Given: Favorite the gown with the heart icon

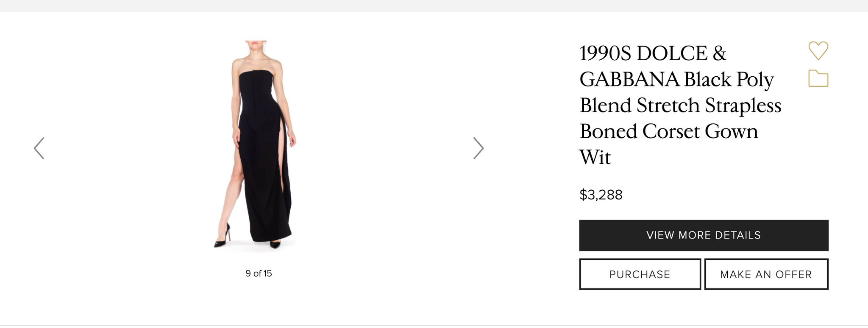Looking at the screenshot, I should click(x=818, y=51).
